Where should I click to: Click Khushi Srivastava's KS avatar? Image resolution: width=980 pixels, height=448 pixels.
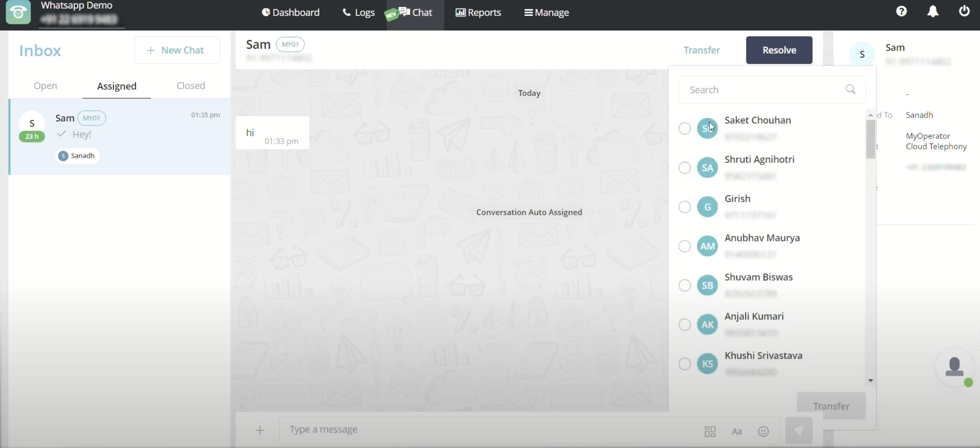(707, 364)
